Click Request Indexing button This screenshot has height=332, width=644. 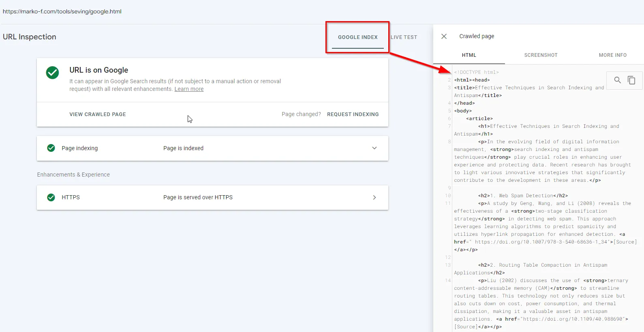click(353, 114)
